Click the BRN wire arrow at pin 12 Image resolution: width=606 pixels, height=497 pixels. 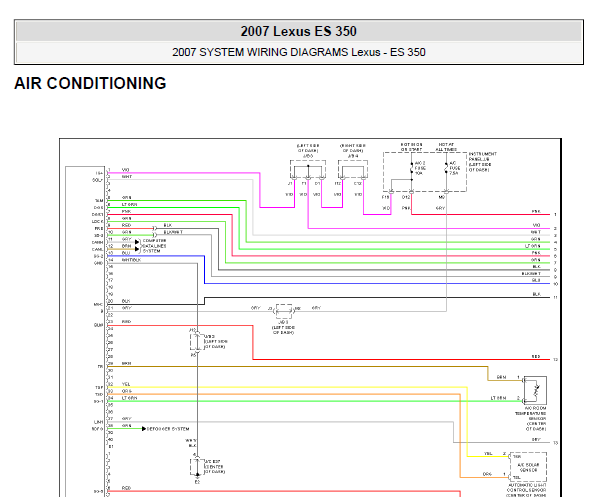click(137, 249)
